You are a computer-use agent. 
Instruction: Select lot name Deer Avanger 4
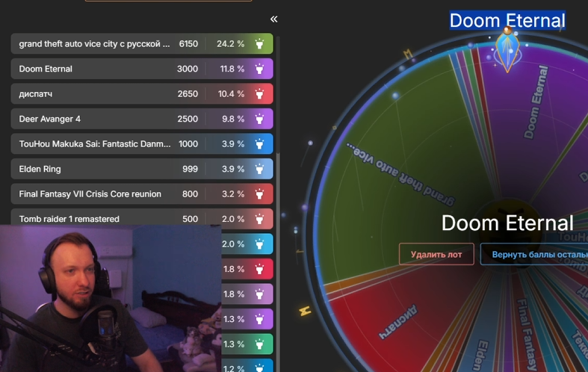(x=50, y=120)
